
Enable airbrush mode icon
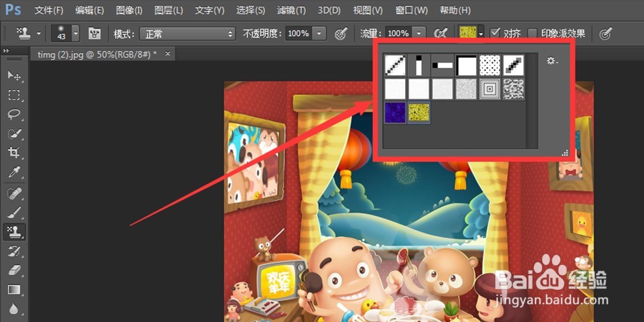(440, 34)
